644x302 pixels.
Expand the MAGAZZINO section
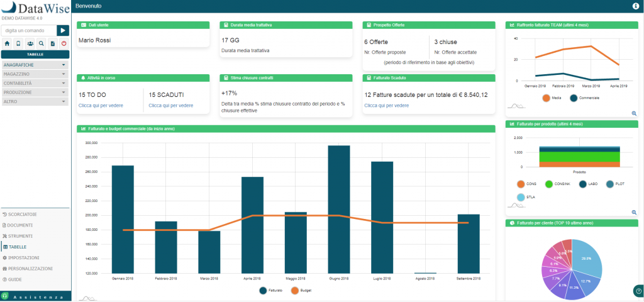35,74
